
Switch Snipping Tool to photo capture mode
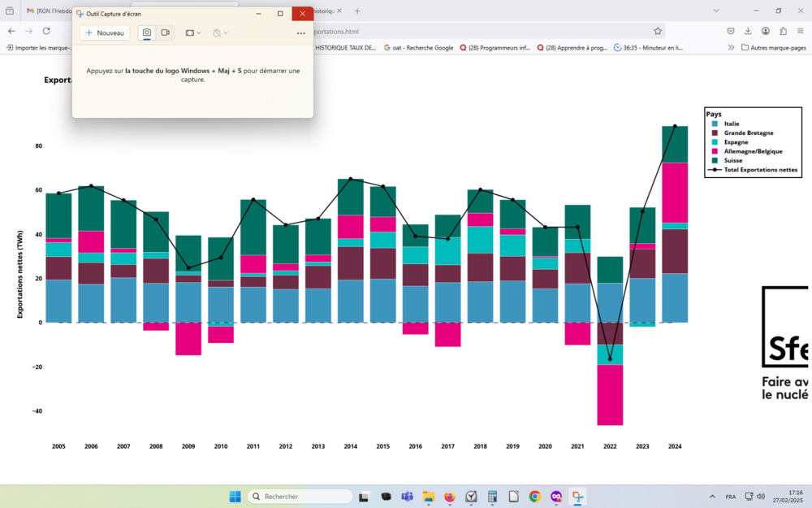pyautogui.click(x=147, y=33)
